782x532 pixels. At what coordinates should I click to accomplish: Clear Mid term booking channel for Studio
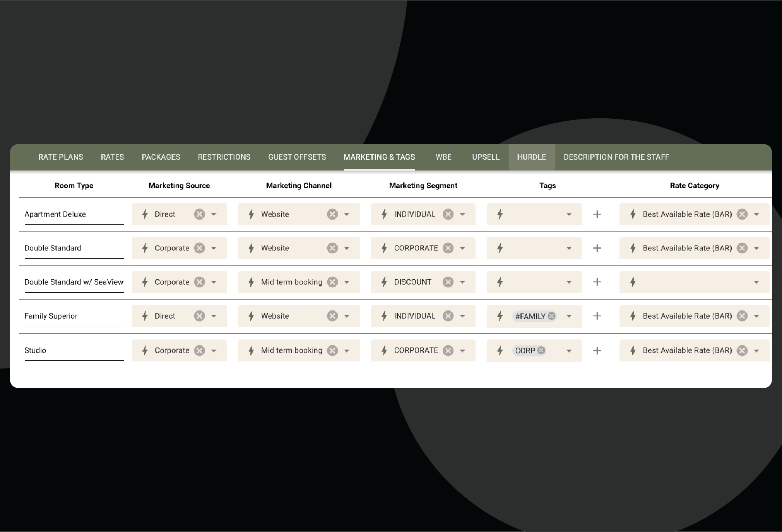332,351
